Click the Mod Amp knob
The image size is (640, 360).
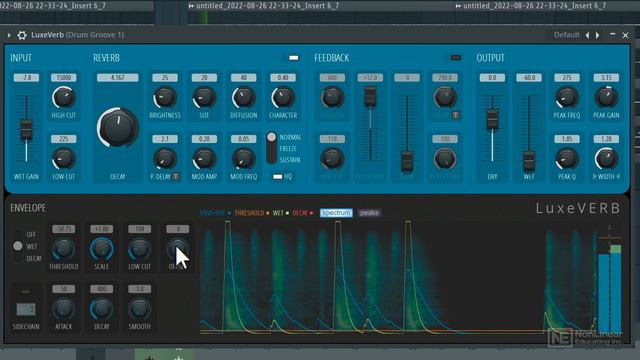pos(204,159)
